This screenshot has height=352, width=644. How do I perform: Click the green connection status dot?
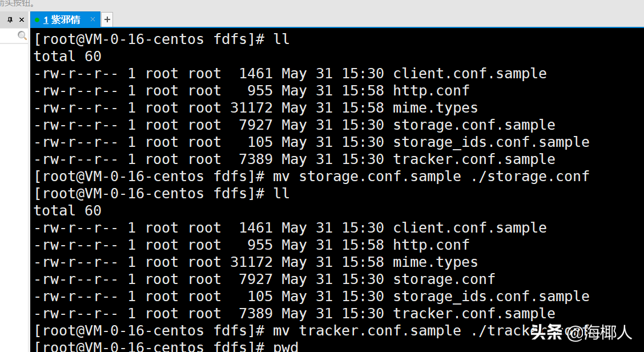pos(37,20)
